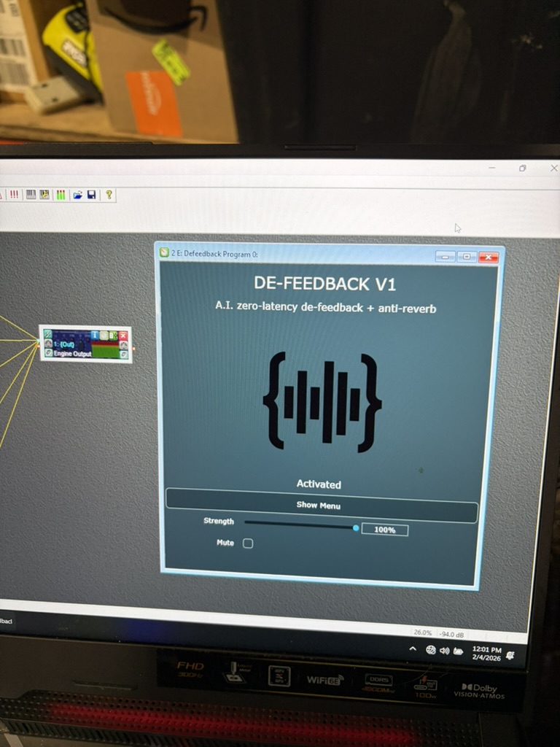Viewport: 560px width, 747px height.
Task: Click the floppy disk save icon
Action: (x=91, y=194)
